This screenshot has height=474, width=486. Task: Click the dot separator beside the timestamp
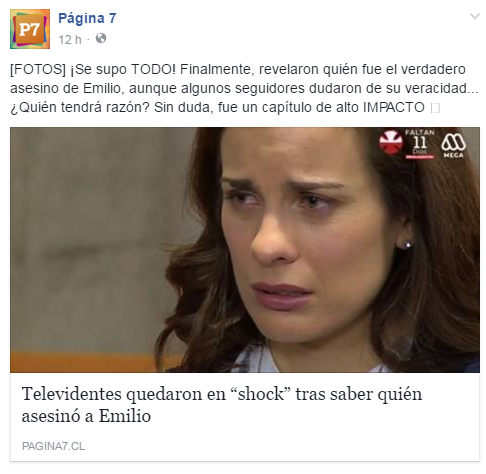88,40
